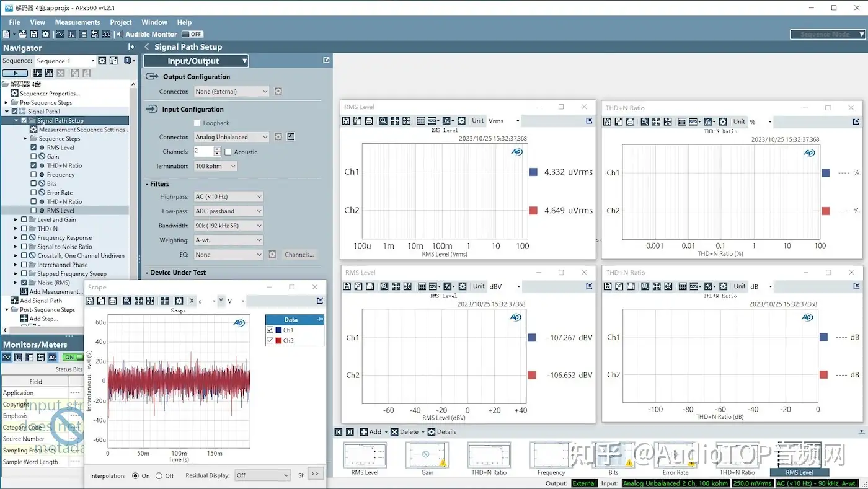
Task: Dock the THD+N Ratio dB window via arrow icon
Action: (857, 286)
